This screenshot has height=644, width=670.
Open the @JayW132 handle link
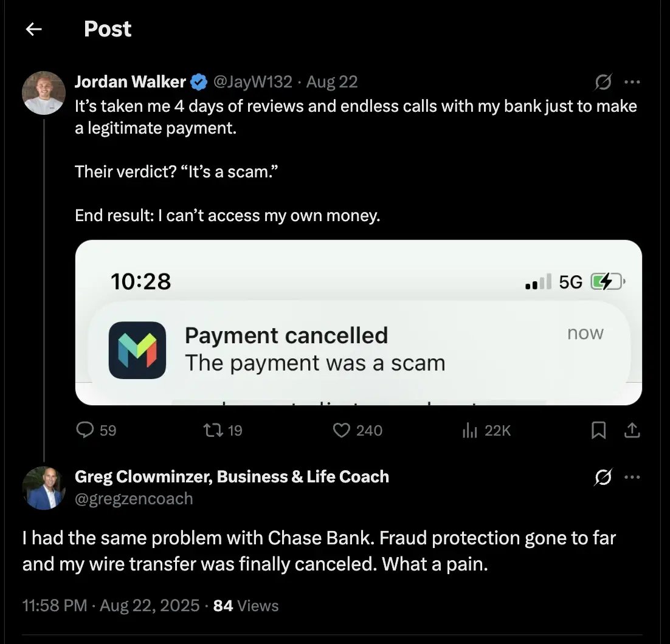(252, 81)
